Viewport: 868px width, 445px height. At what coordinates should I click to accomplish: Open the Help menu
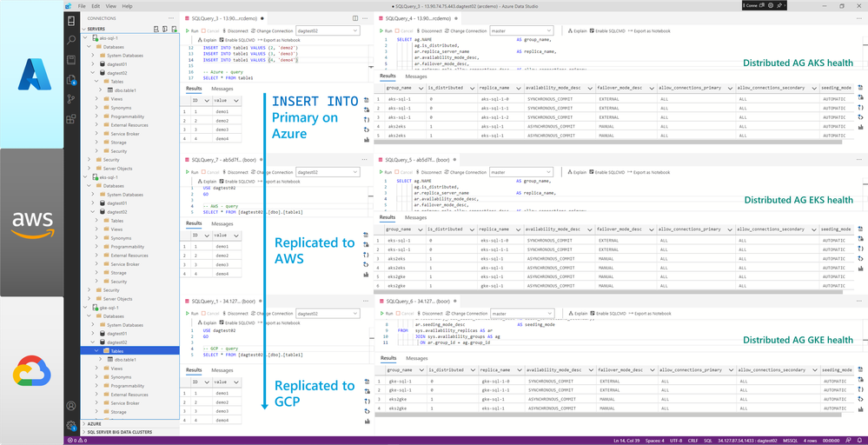127,6
